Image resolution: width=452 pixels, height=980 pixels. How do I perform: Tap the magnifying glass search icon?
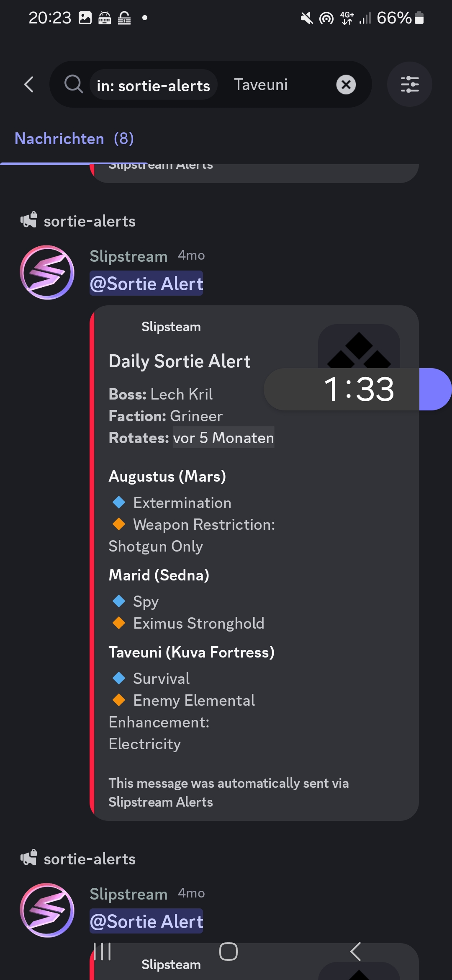click(74, 84)
